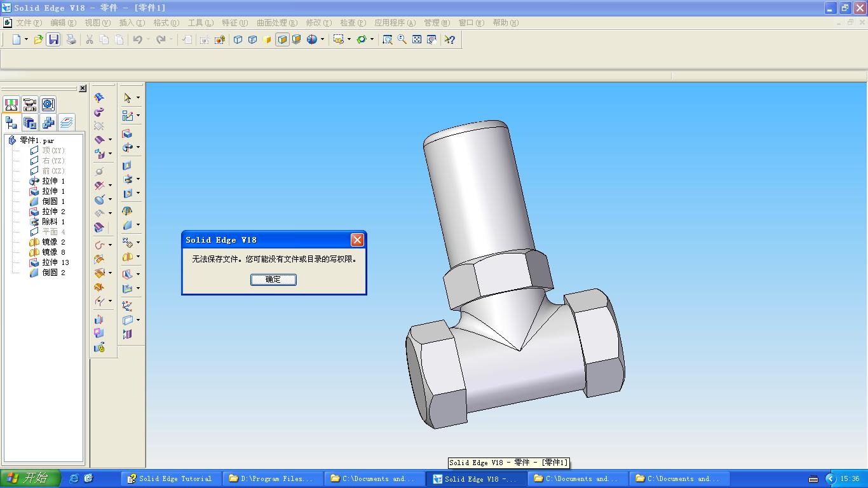Open the 曲面处理 menu
868x488 pixels.
coord(277,23)
